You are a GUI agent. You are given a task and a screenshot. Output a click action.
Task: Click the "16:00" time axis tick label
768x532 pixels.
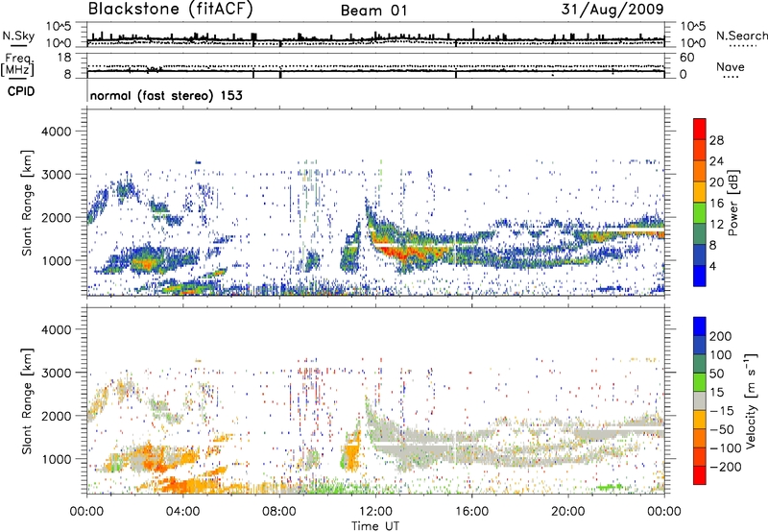click(x=471, y=512)
